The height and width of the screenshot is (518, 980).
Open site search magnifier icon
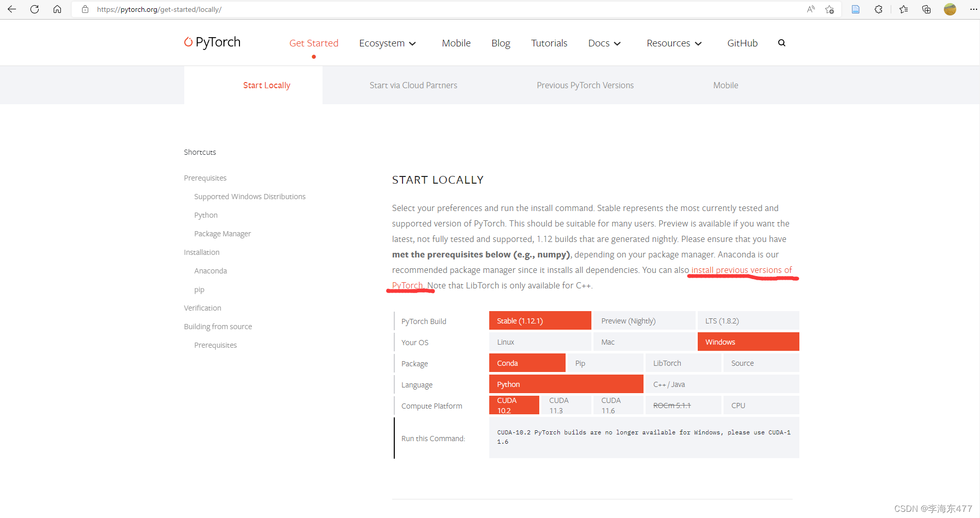click(x=782, y=43)
